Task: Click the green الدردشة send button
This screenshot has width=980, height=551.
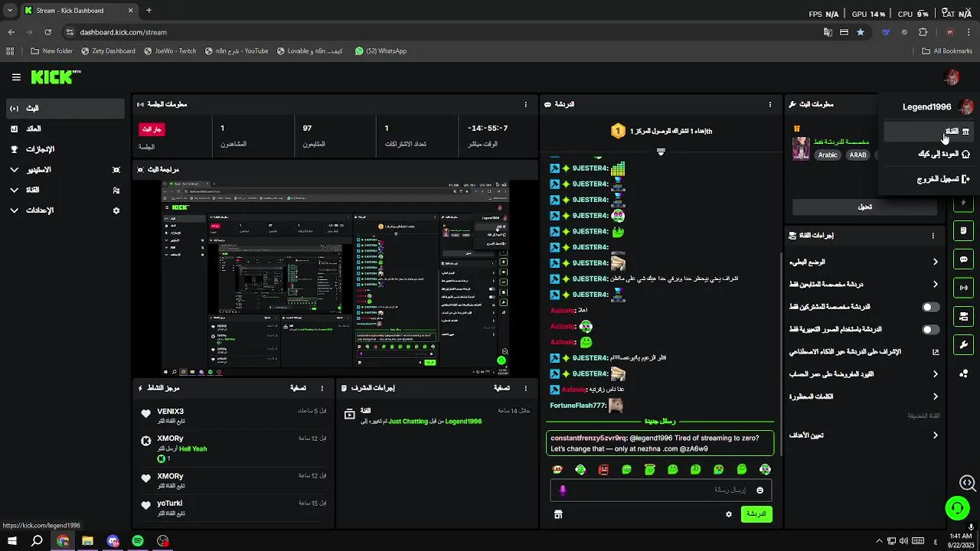Action: [756, 514]
